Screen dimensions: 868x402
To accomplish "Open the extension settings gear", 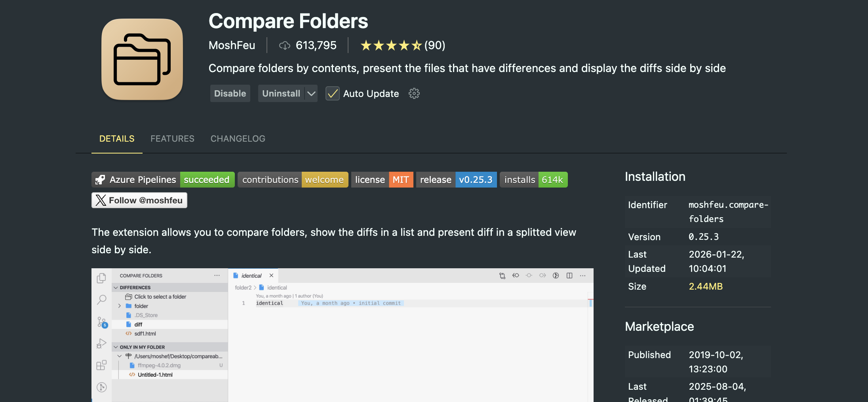I will point(414,93).
